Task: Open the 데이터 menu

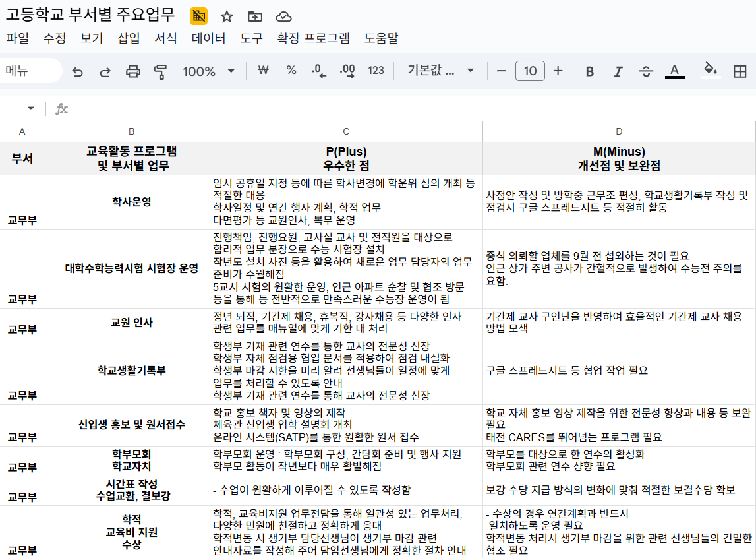Action: [x=208, y=38]
